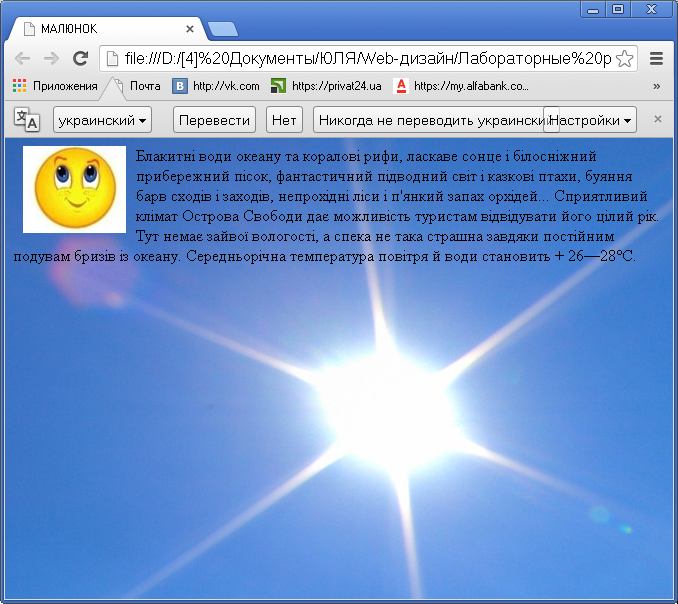Open the Настройки dropdown
Viewport: 678px width, 604px height.
click(591, 120)
